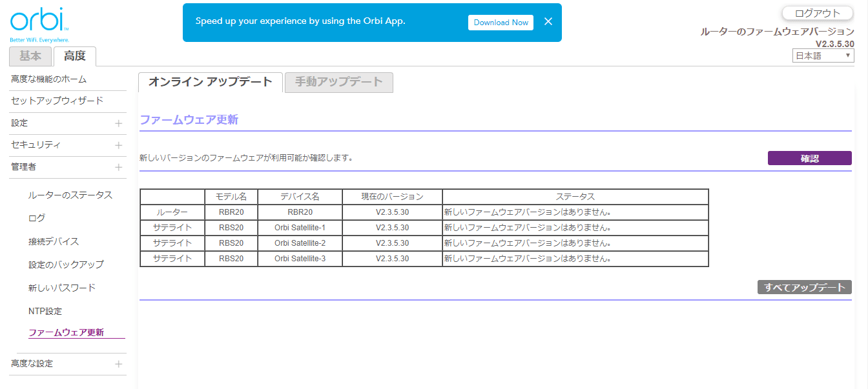Go to 高度な機能のホーム
This screenshot has height=389, width=868.
(x=48, y=79)
